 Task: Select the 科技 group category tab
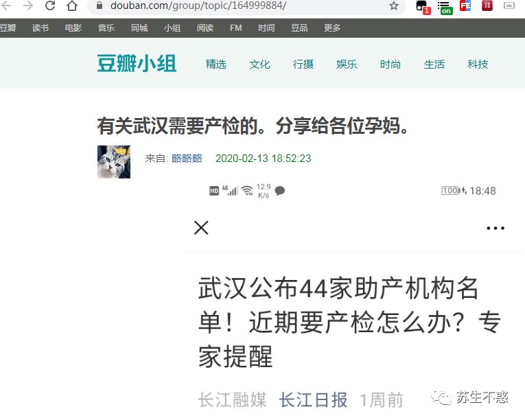(478, 64)
